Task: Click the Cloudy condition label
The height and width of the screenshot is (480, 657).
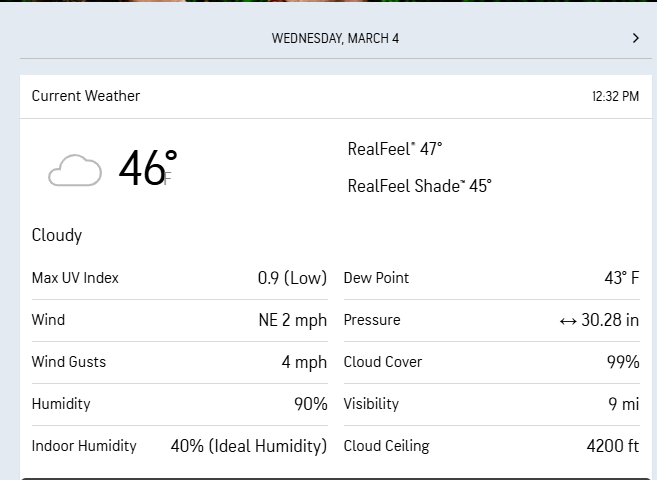Action: click(x=57, y=236)
